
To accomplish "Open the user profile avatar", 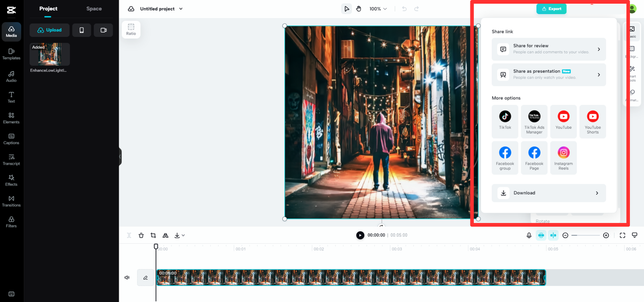I will pos(632,9).
